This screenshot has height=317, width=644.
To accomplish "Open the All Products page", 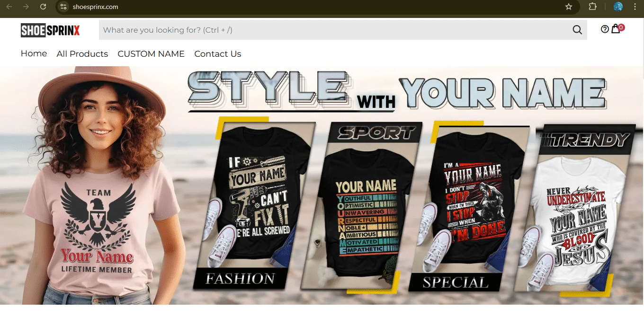I will [82, 53].
